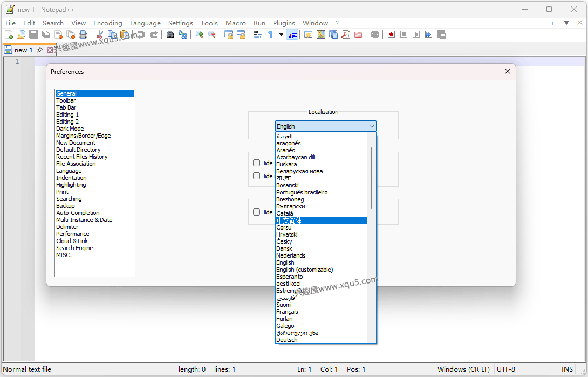Image resolution: width=588 pixels, height=377 pixels.
Task: Click the Print toolbar icon
Action: (x=83, y=35)
